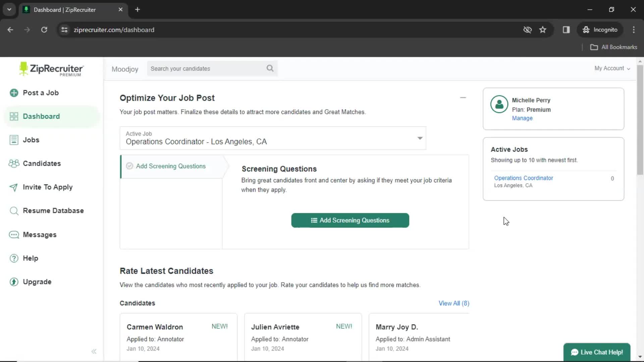Click View All 8 candidates link

coord(454,303)
